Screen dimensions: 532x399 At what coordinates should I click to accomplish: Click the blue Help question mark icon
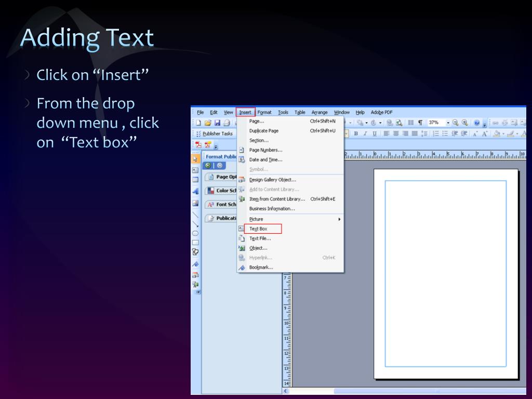point(477,123)
